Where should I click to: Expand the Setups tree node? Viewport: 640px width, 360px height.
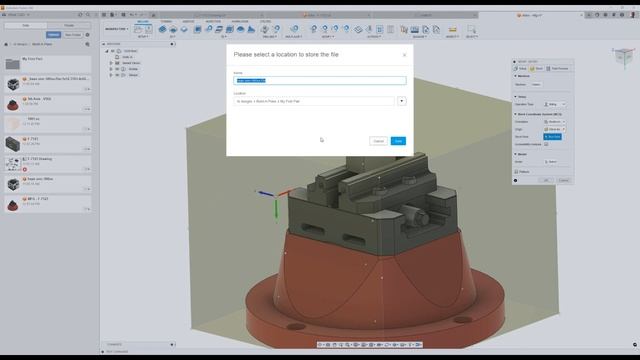pyautogui.click(x=111, y=75)
